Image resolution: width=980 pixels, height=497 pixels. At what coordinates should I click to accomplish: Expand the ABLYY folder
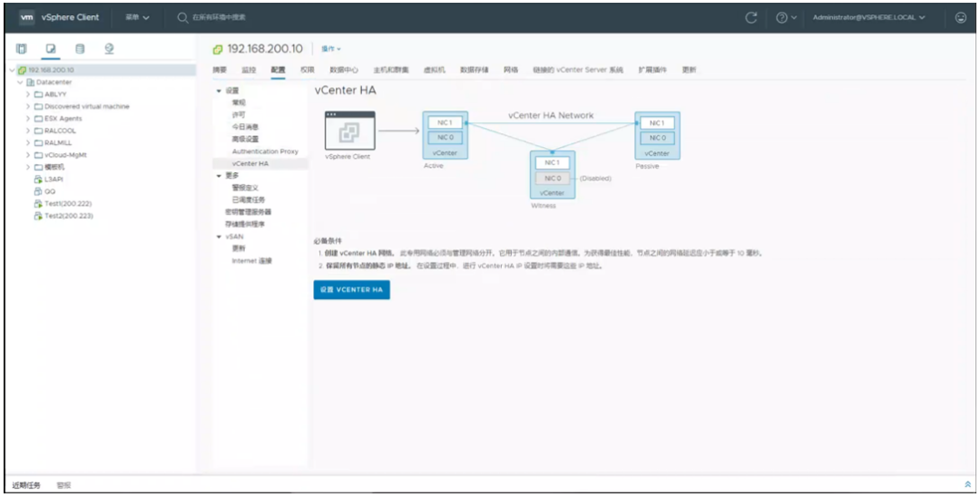[x=28, y=94]
